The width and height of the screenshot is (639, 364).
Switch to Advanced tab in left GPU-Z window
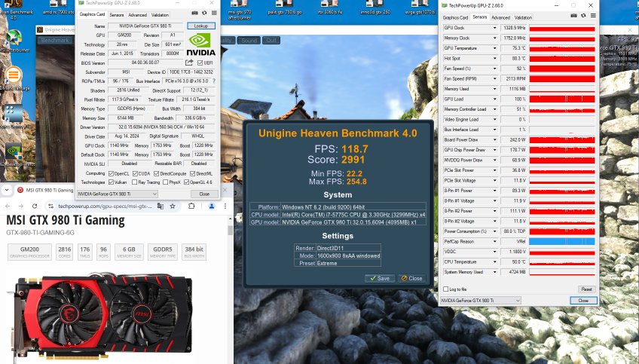click(x=137, y=14)
